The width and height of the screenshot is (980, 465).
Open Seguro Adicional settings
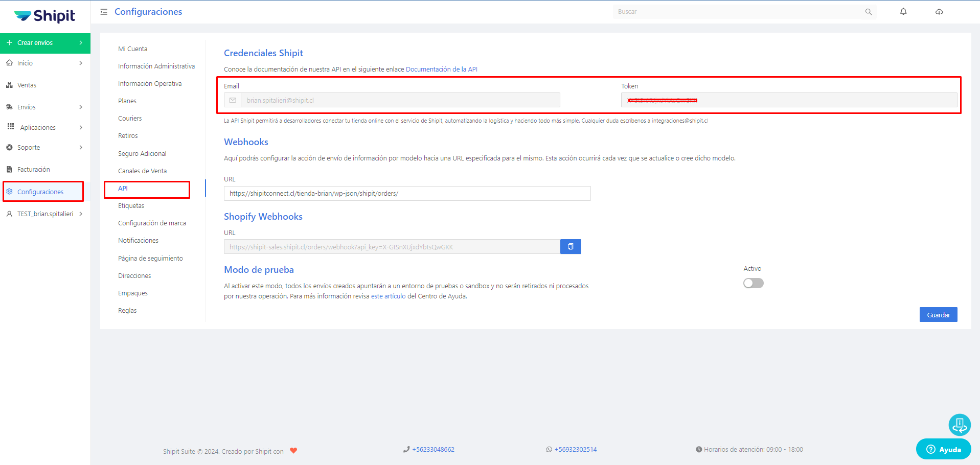pos(142,153)
